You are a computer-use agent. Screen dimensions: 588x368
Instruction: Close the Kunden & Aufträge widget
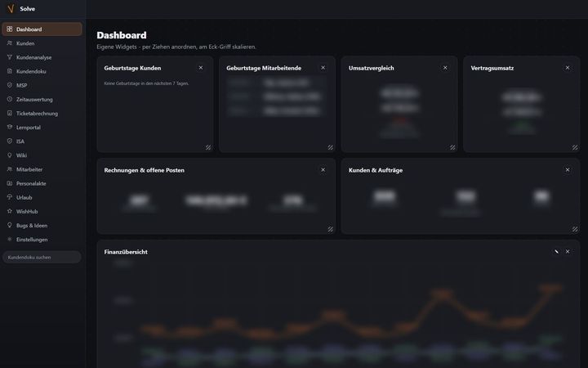point(568,170)
